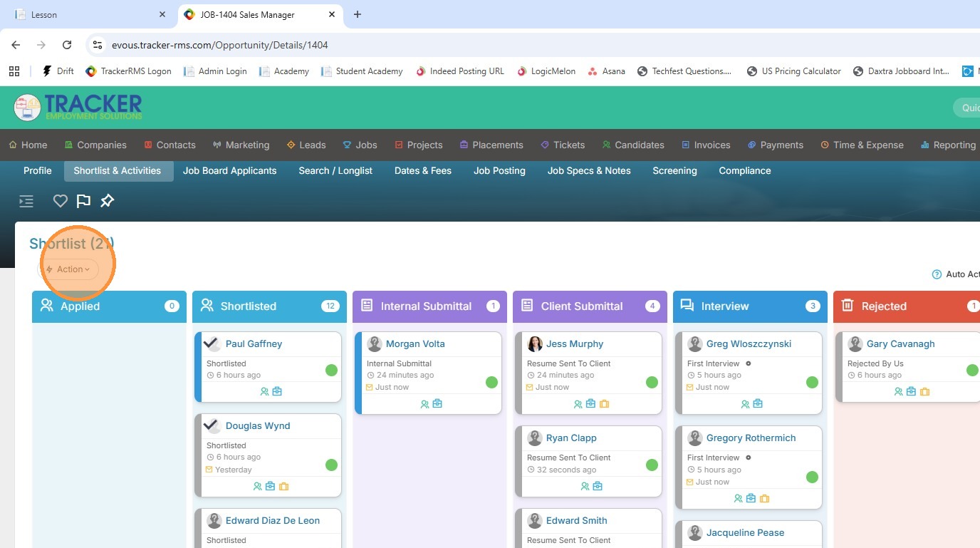
Task: Click green status dot on Gary Cavanagh card
Action: click(x=972, y=370)
